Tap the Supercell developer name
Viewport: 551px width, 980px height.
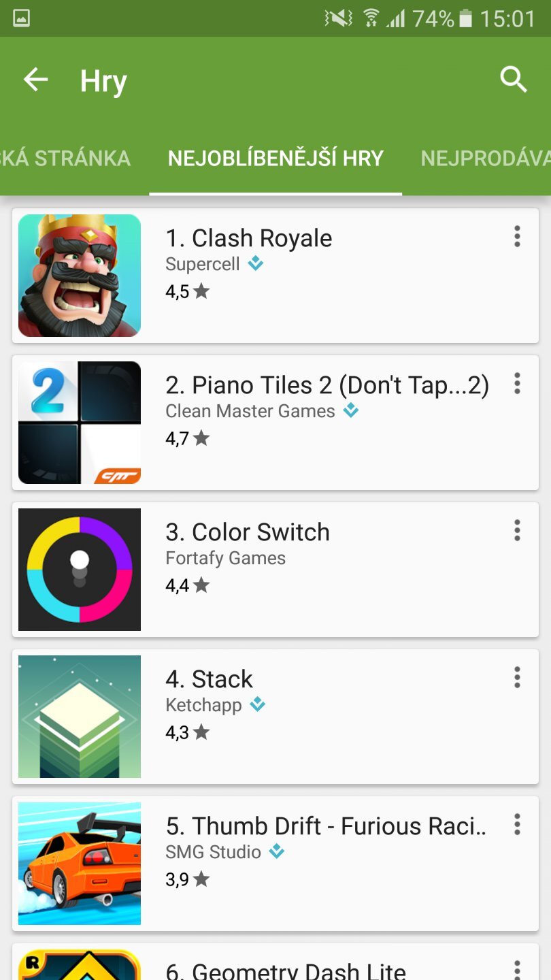tap(203, 264)
